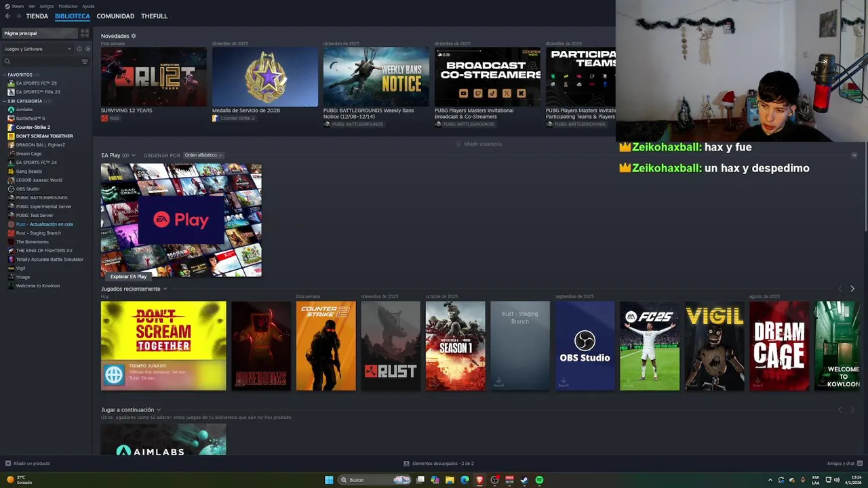Viewport: 868px width, 488px height.
Task: Click the plus icon to add a product
Action: pos(8,464)
